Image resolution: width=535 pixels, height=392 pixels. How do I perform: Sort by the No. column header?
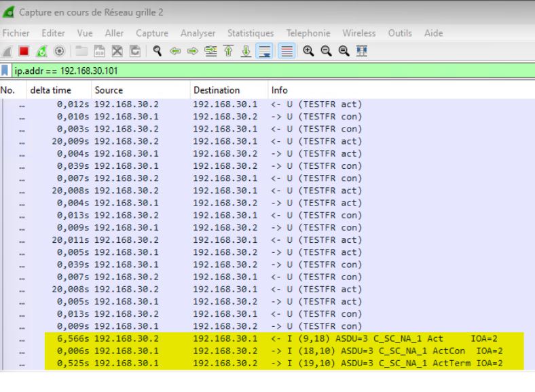tap(13, 90)
